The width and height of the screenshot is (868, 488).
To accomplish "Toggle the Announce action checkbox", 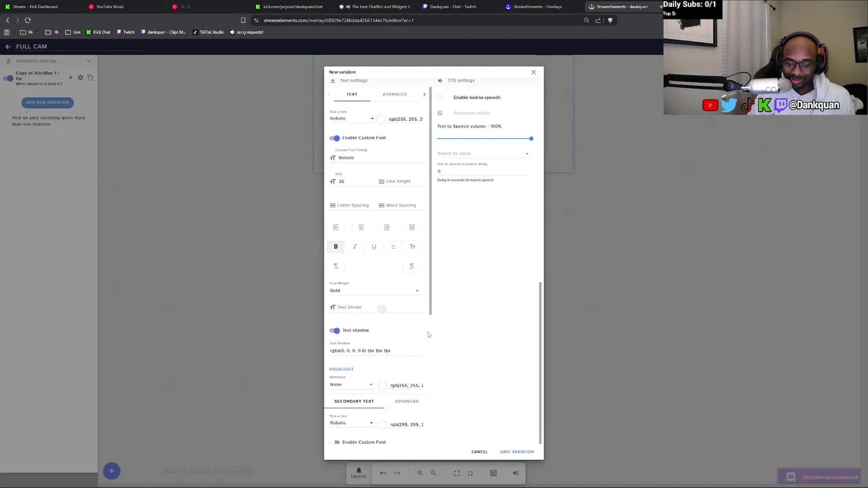I will 440,113.
